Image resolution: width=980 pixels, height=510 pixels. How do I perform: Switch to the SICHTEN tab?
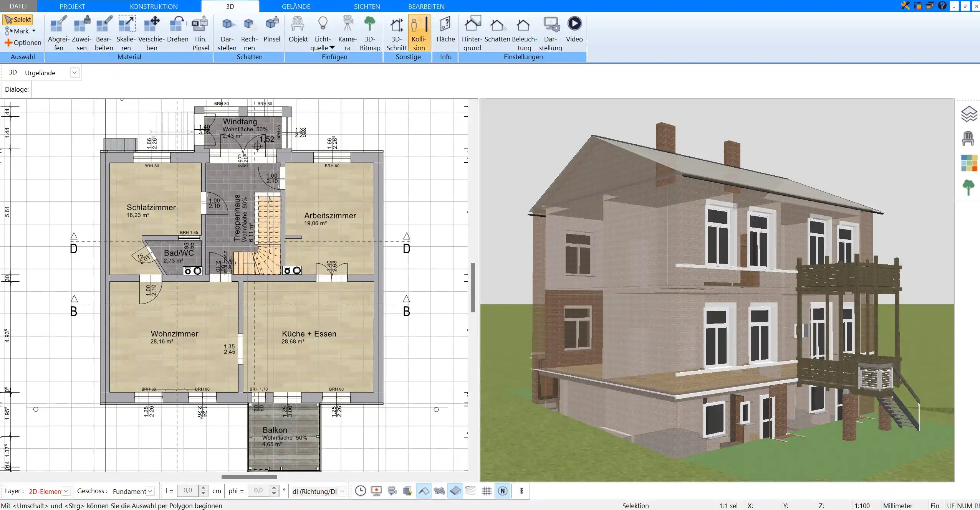367,6
